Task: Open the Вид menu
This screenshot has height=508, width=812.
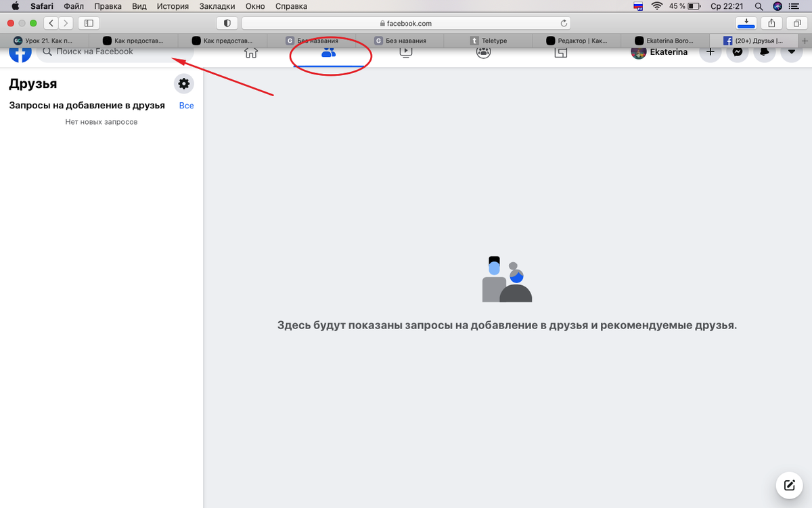Action: pyautogui.click(x=139, y=6)
